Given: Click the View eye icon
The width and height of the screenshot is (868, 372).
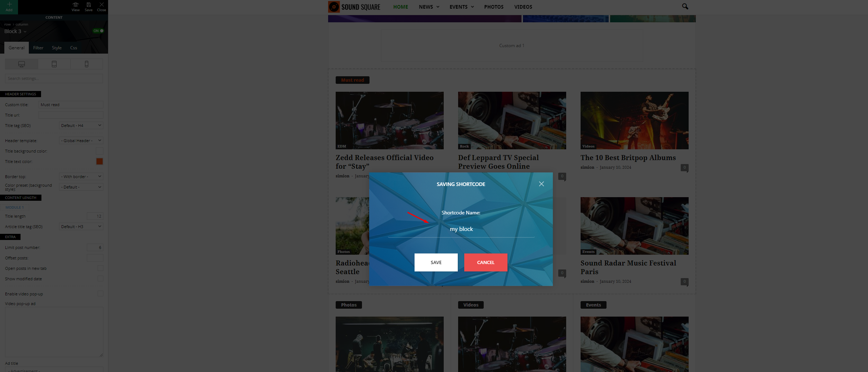Looking at the screenshot, I should pos(75,5).
